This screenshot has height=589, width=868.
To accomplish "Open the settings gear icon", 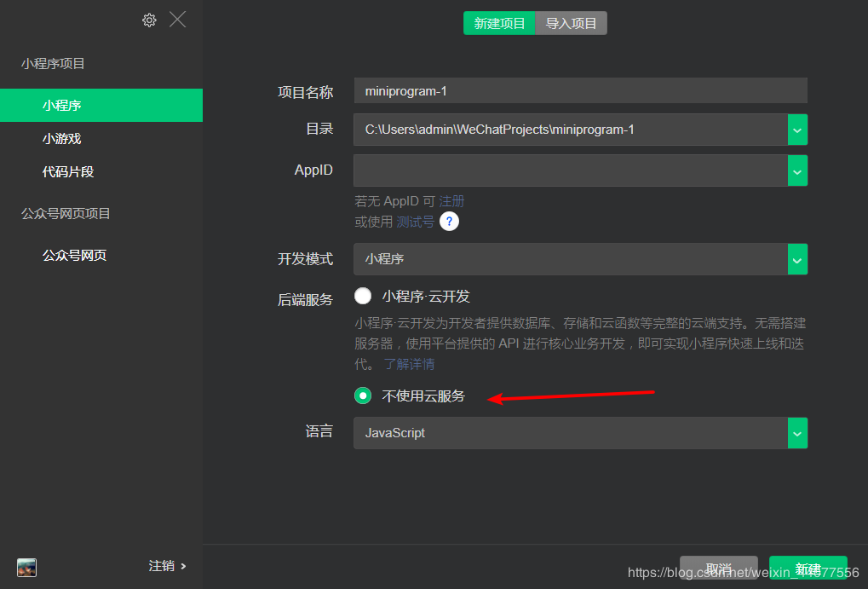I will 149,19.
